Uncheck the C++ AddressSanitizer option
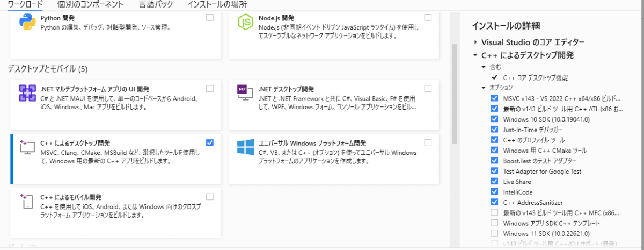 point(494,202)
